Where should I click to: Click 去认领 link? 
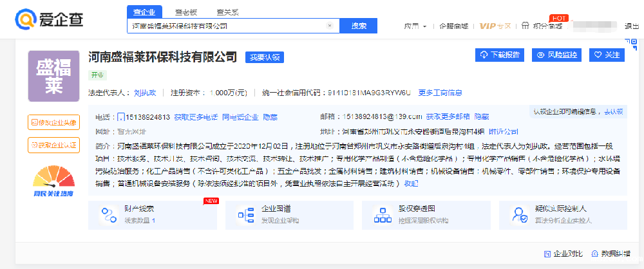coord(613,111)
